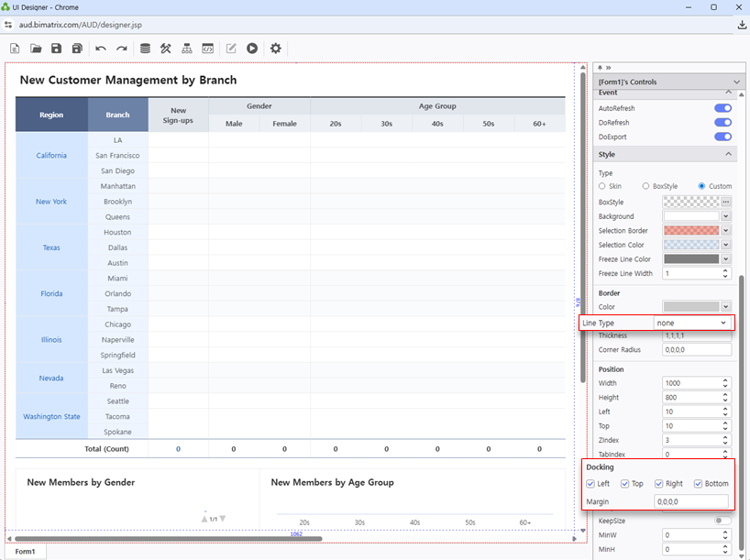Click the Save icon in toolbar
Image resolution: width=750 pixels, height=560 pixels.
(x=56, y=49)
